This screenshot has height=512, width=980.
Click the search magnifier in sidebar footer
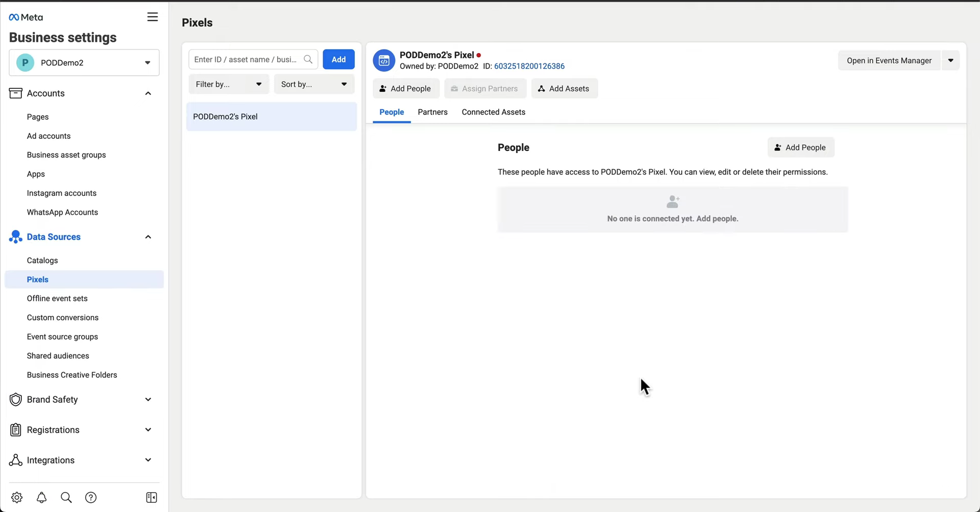(x=66, y=498)
